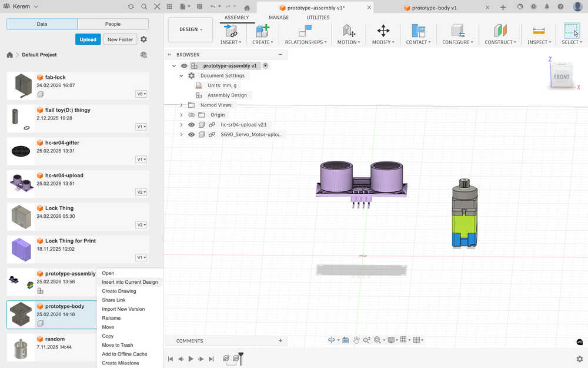The height and width of the screenshot is (368, 588).
Task: Switch to the UTILITIES ribbon tab
Action: (x=318, y=17)
